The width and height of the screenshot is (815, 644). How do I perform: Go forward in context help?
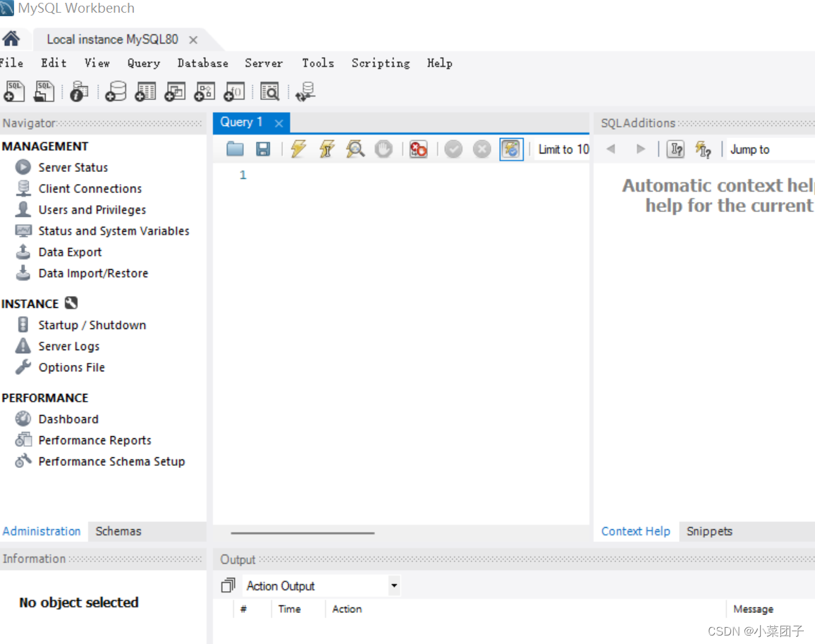click(x=641, y=149)
